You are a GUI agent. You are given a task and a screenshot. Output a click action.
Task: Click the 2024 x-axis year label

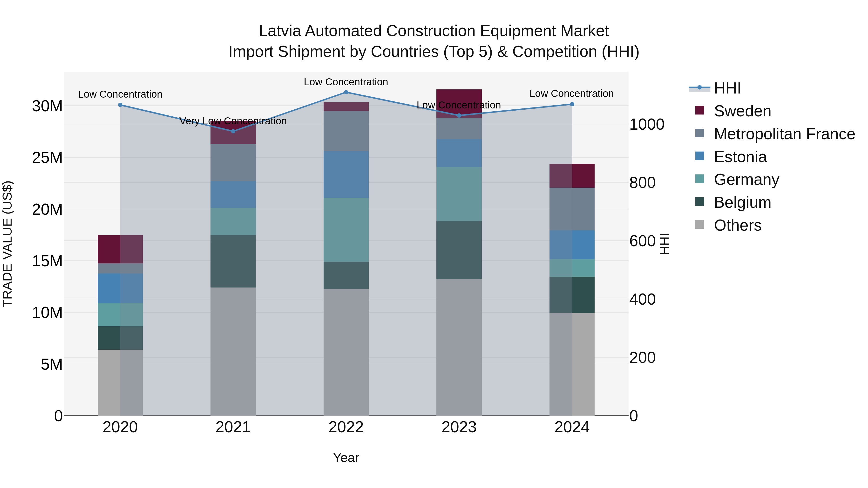point(572,427)
